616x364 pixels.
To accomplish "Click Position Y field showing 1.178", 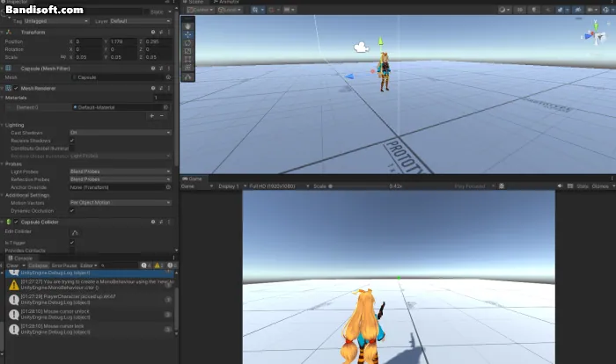I will click(x=122, y=41).
